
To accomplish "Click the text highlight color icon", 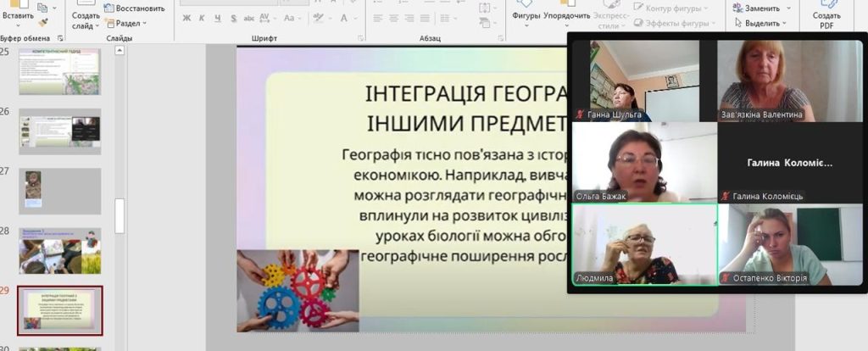I will click(318, 19).
